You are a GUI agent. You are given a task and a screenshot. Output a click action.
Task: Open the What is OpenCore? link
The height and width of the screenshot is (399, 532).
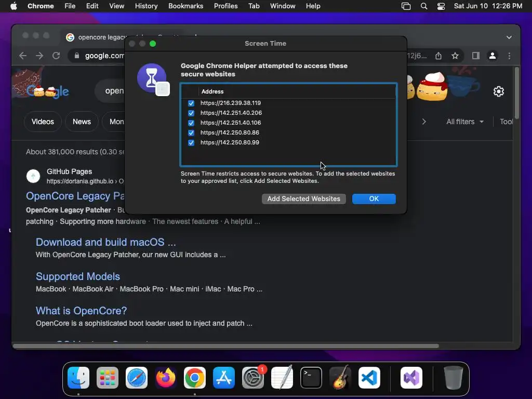[82, 311]
